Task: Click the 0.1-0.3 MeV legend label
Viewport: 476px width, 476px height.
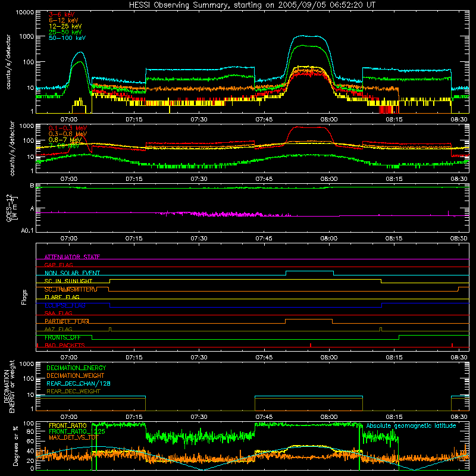Action: [x=67, y=128]
